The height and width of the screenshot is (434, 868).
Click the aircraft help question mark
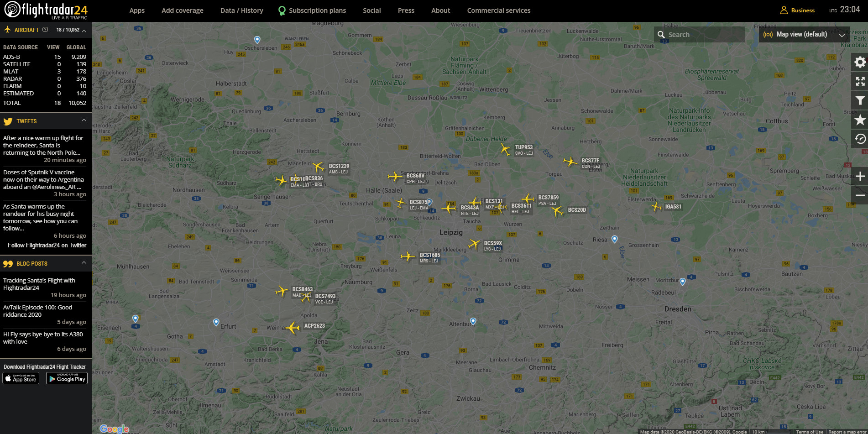pyautogui.click(x=45, y=30)
